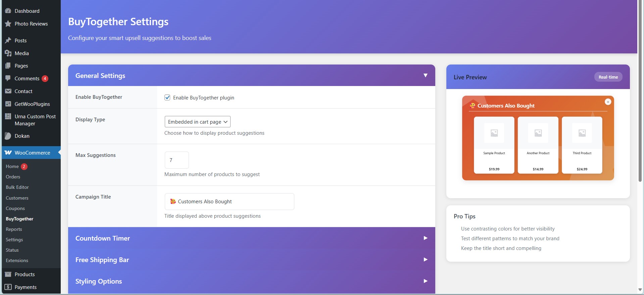Open the Status submenu link

12,250
